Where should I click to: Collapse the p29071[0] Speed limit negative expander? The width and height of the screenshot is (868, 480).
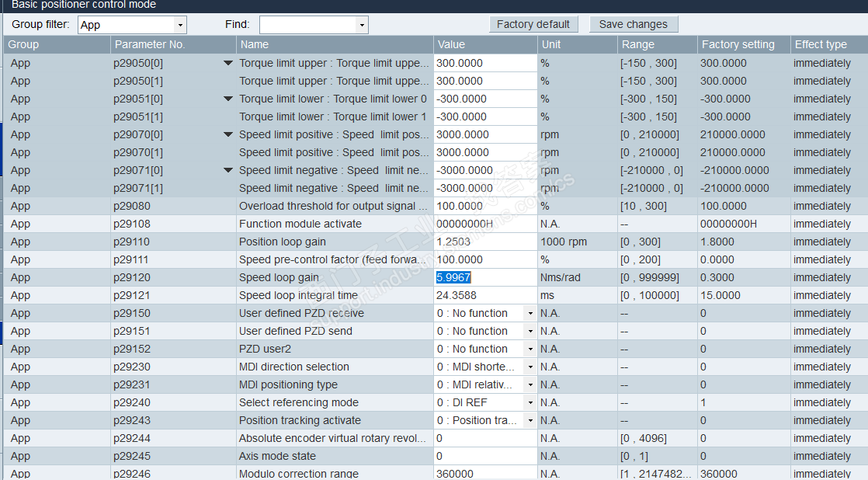pos(228,171)
